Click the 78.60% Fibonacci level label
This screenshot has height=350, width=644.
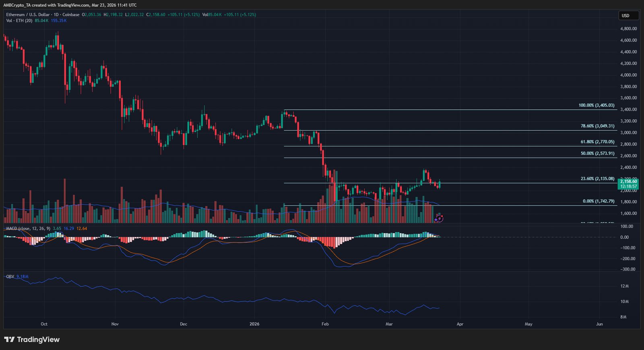coord(597,126)
